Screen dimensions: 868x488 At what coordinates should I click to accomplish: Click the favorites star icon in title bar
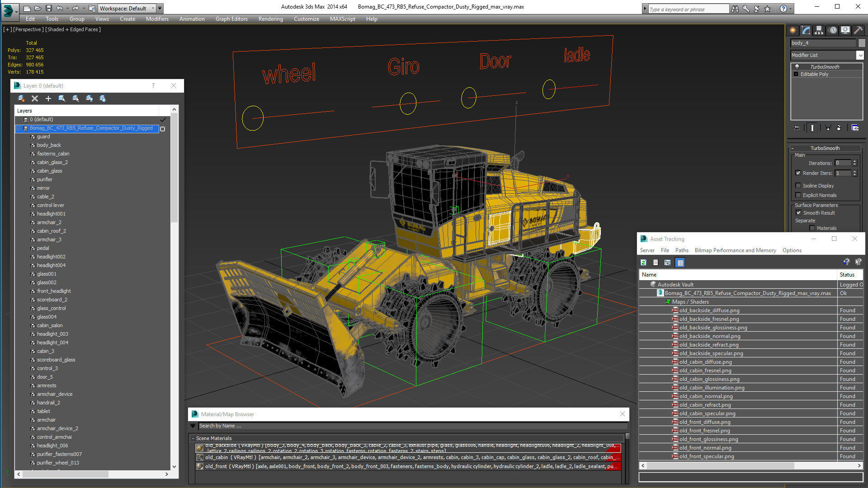[x=767, y=9]
